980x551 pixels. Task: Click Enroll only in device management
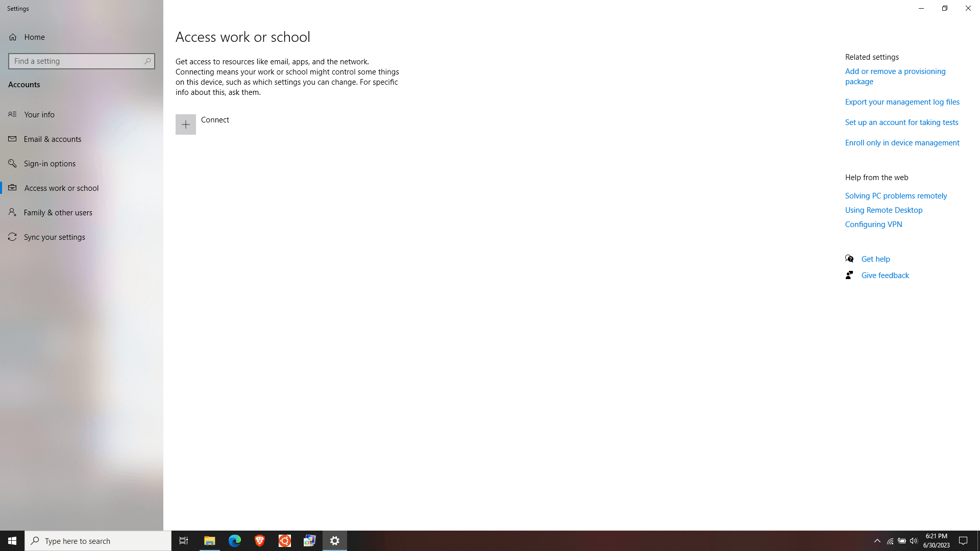tap(902, 142)
